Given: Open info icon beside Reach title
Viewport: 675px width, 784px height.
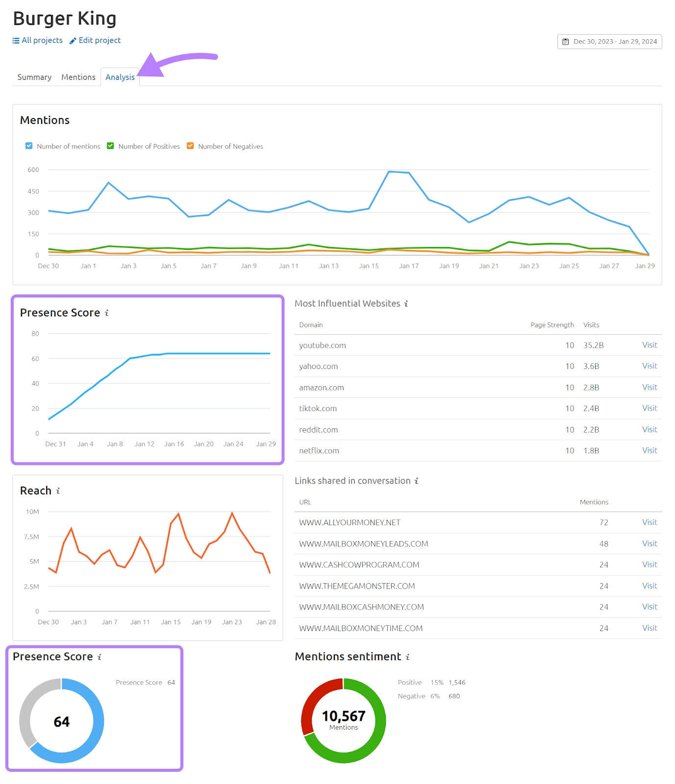Looking at the screenshot, I should pyautogui.click(x=58, y=490).
